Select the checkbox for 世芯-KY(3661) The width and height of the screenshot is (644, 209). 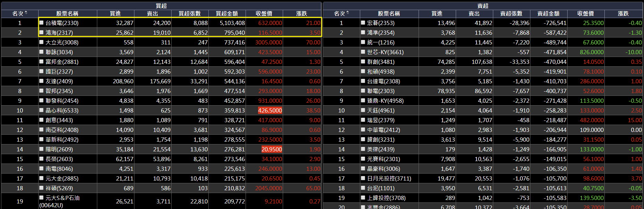(363, 52)
